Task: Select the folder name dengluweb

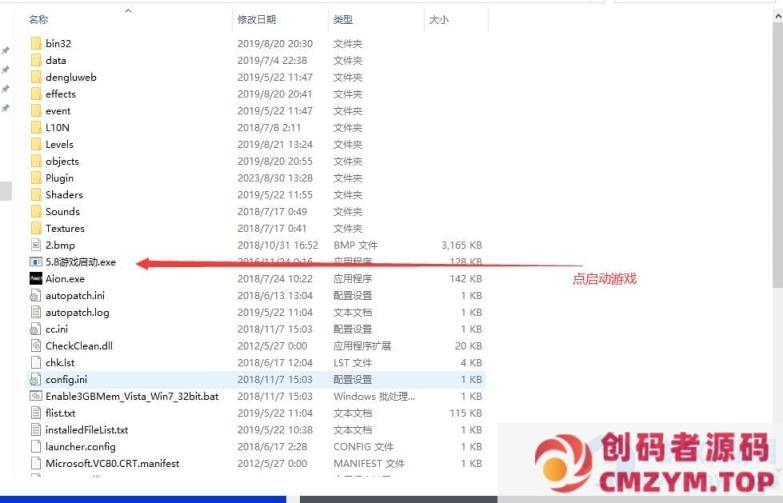Action: 71,77
